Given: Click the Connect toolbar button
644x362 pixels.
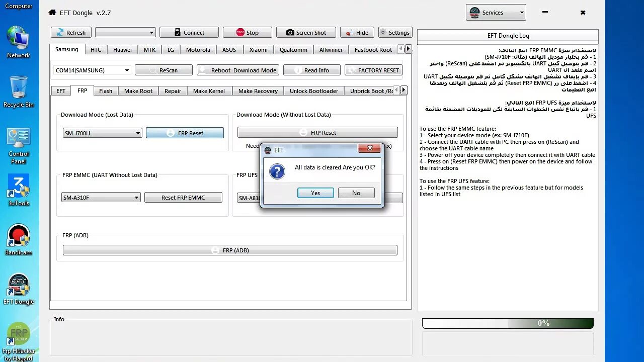Looking at the screenshot, I should point(189,32).
